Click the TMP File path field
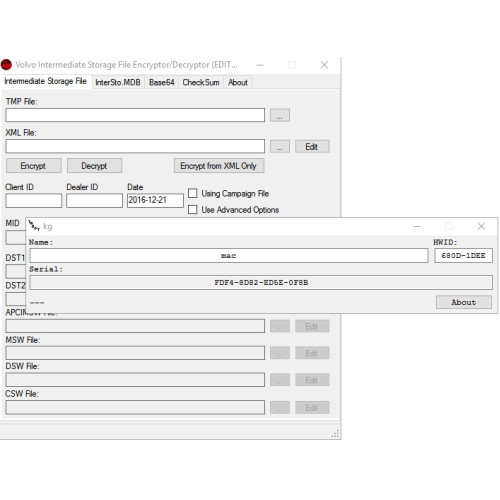 (135, 115)
